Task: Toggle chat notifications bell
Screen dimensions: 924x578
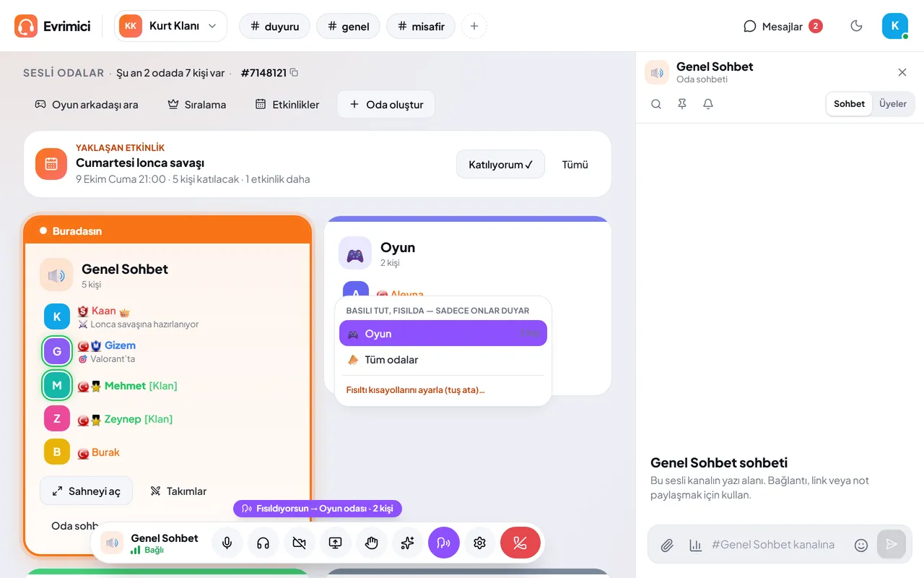Action: pos(708,104)
